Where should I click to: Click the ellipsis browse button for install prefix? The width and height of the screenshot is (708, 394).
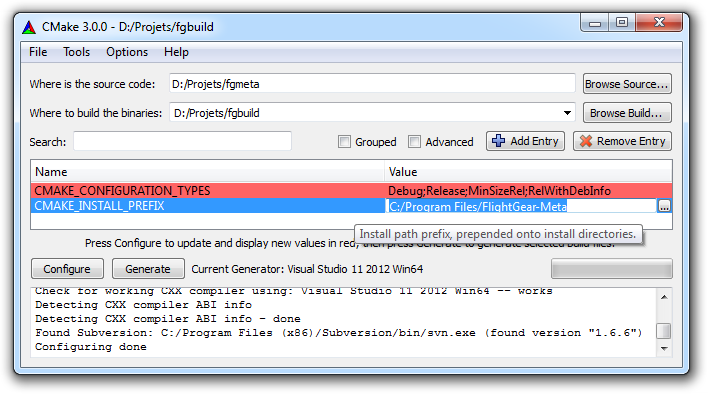[x=664, y=206]
